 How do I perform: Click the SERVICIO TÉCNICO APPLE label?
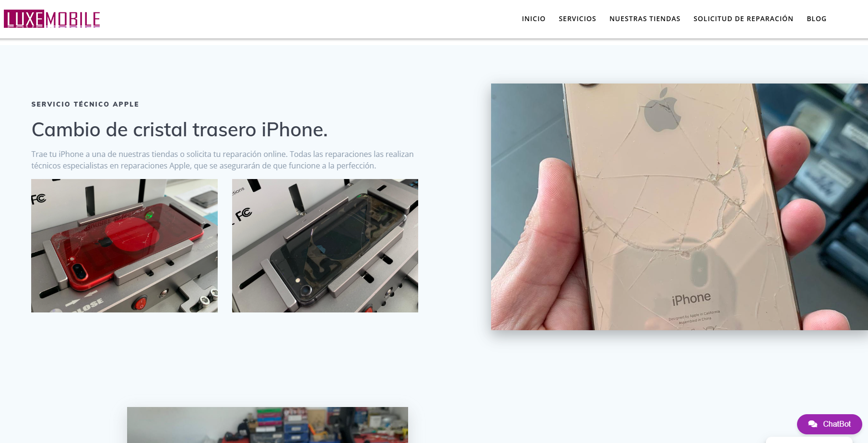pyautogui.click(x=85, y=104)
